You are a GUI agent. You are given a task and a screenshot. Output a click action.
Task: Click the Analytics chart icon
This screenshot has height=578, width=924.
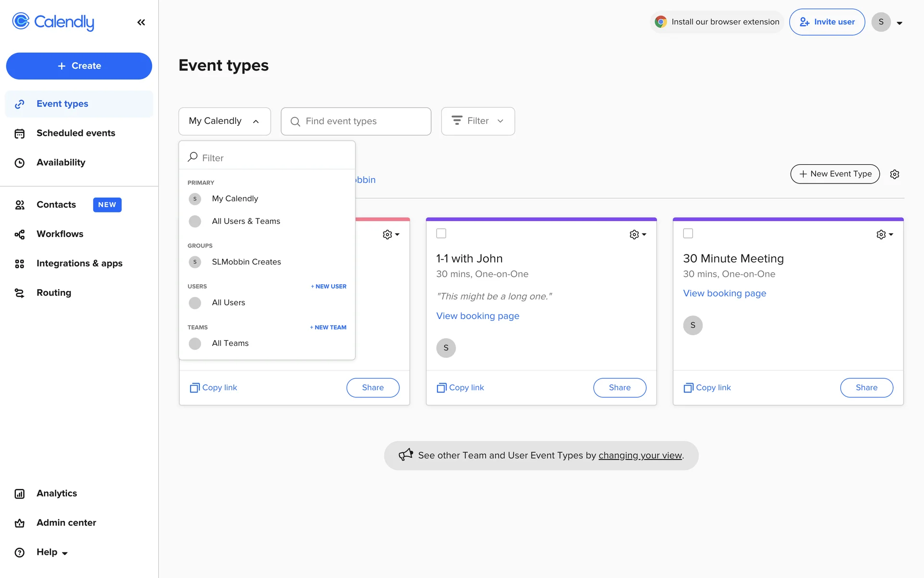pos(20,494)
